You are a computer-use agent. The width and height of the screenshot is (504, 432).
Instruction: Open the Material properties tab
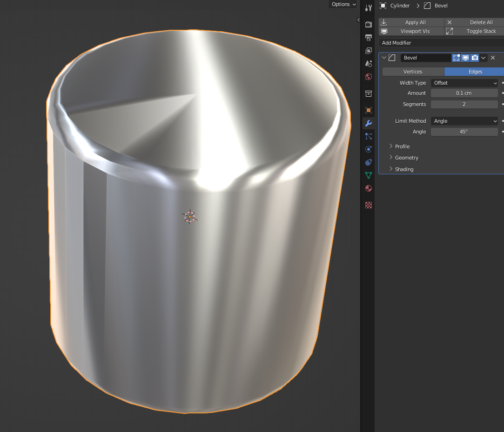click(369, 188)
